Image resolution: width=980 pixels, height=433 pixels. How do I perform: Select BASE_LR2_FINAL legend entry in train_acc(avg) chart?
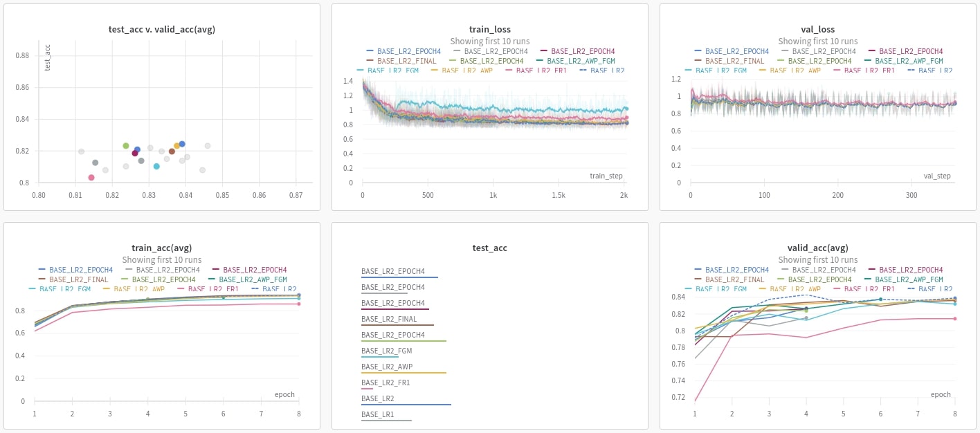pos(78,279)
